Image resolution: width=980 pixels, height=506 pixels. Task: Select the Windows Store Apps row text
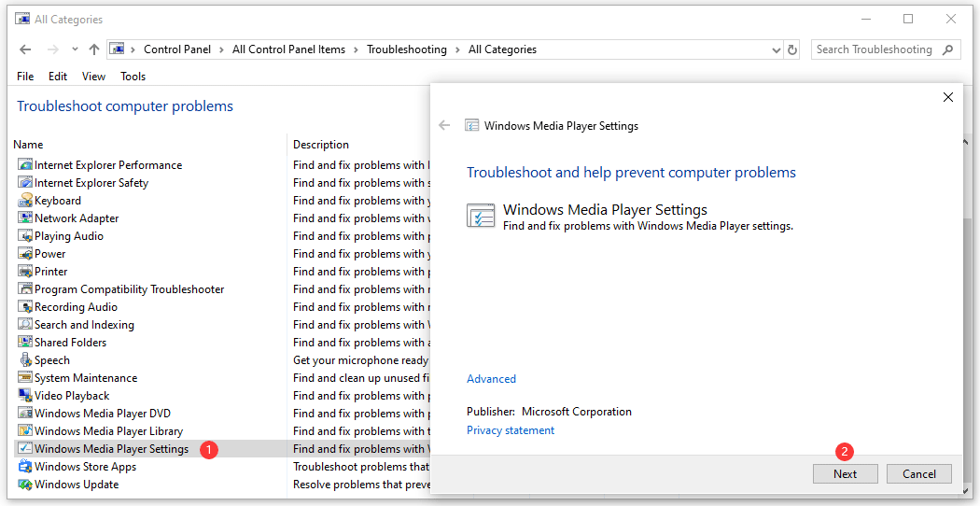click(85, 467)
